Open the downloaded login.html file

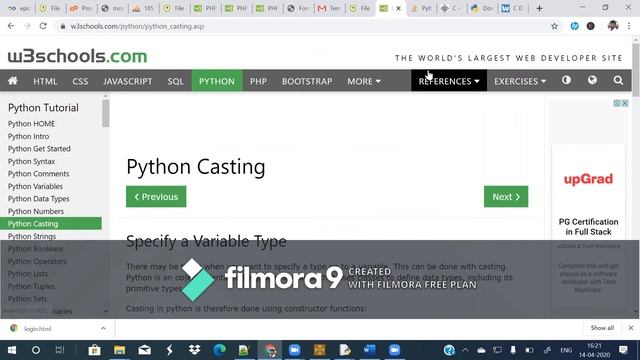pyautogui.click(x=38, y=329)
